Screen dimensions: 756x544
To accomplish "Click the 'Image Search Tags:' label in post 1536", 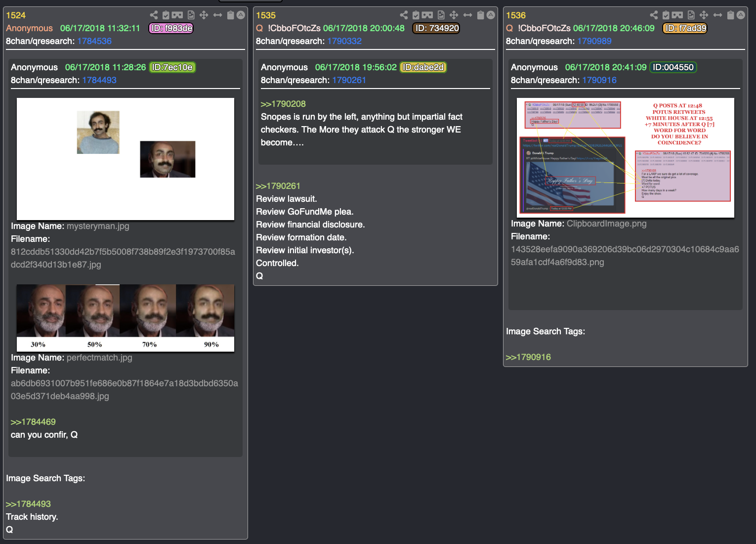I will pos(546,331).
